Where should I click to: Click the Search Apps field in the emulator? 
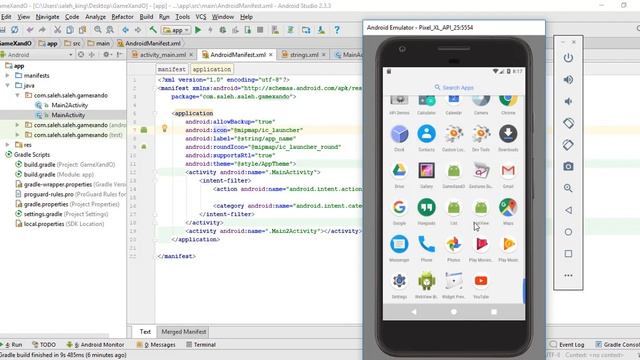pyautogui.click(x=454, y=87)
